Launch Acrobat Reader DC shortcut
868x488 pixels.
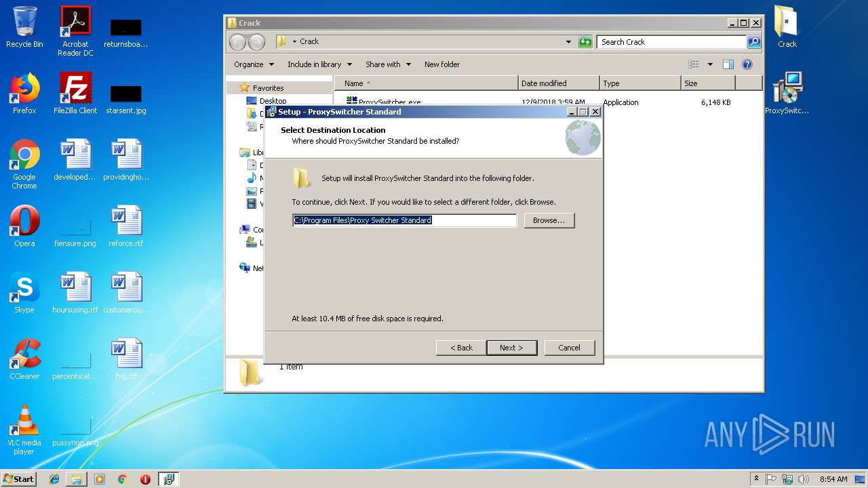pos(75,31)
